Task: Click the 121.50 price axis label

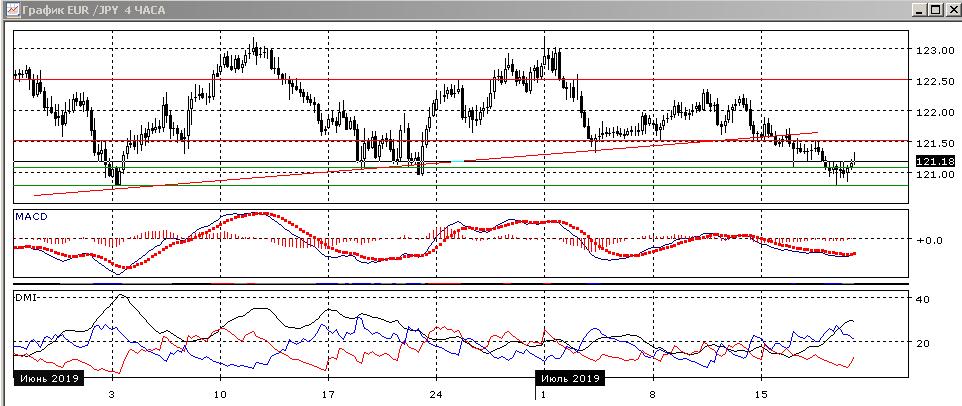Action: tap(935, 143)
